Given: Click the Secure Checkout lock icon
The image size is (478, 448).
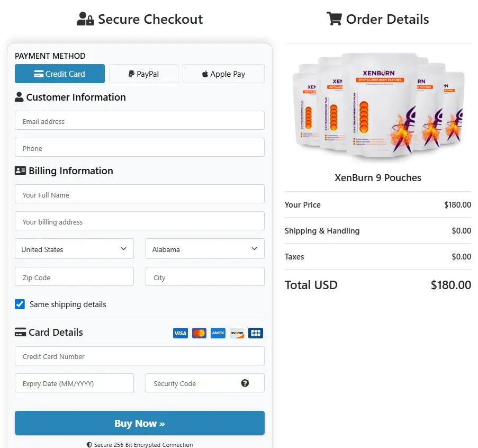Looking at the screenshot, I should [x=85, y=19].
